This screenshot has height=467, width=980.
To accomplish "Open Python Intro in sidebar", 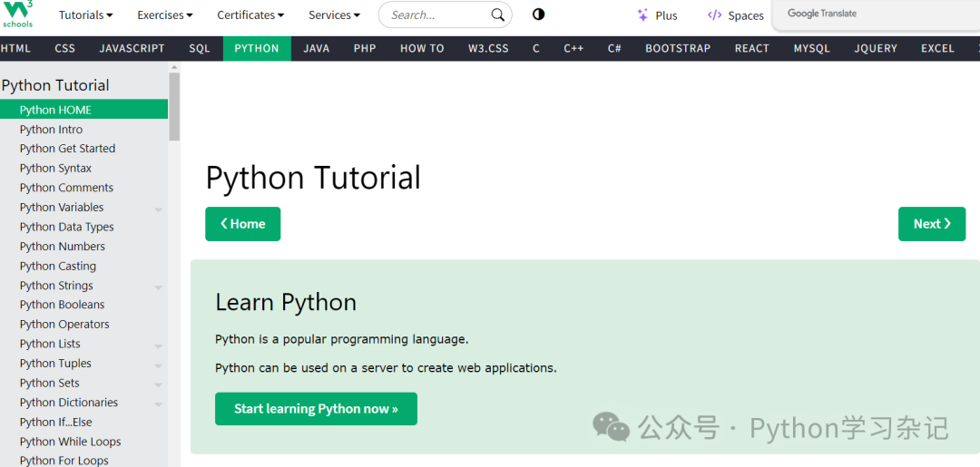I will [83, 130].
